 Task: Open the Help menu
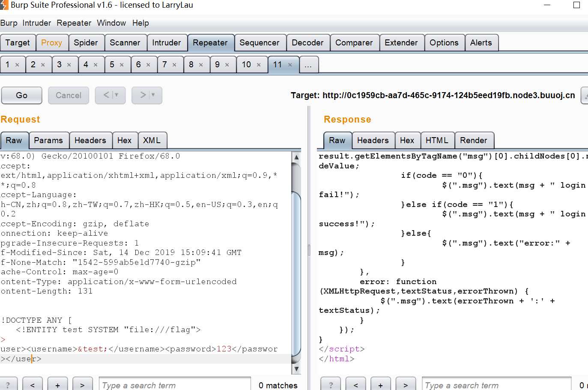140,23
